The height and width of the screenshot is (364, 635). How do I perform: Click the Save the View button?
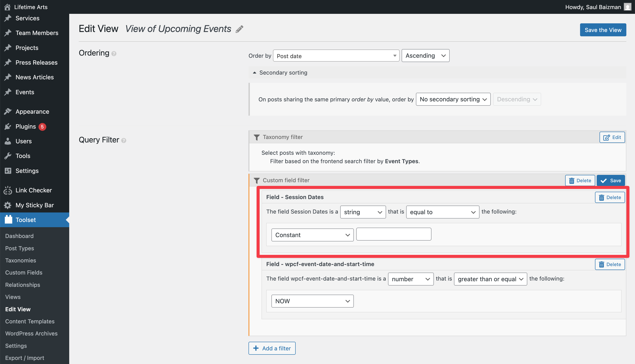(603, 30)
